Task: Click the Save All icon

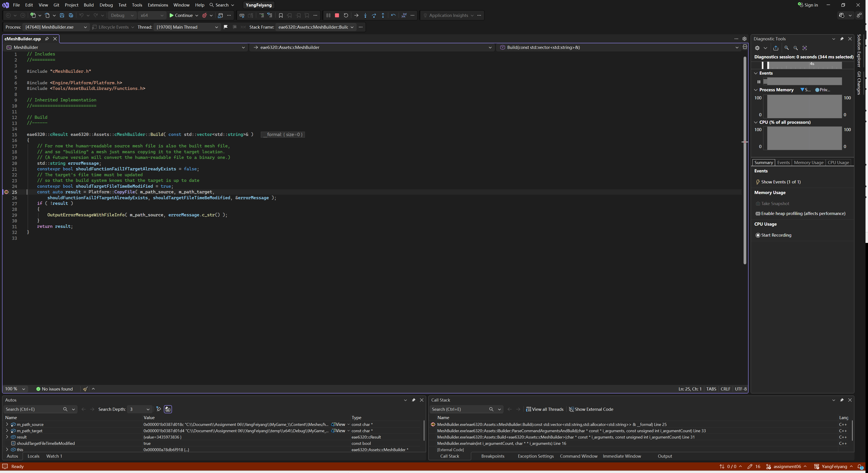Action: (x=71, y=15)
